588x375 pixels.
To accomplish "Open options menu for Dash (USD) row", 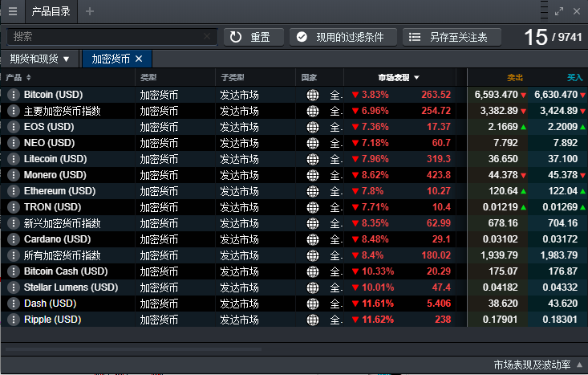I will coord(14,304).
